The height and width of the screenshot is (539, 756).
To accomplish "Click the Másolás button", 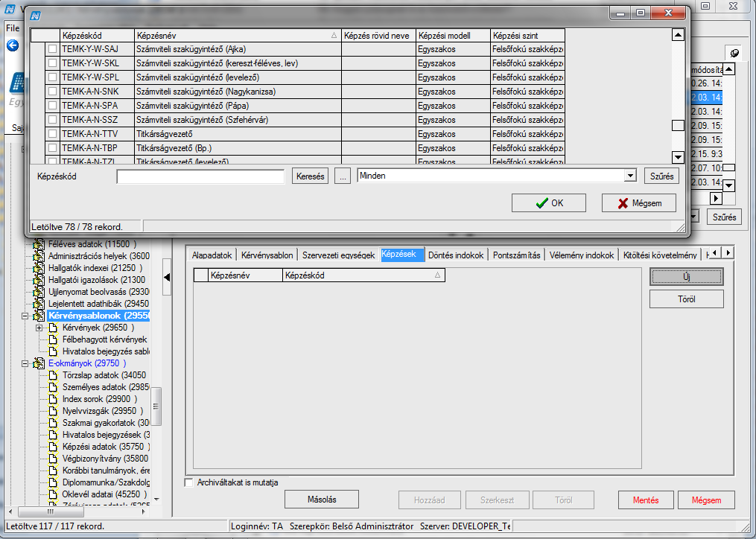I will [x=322, y=500].
